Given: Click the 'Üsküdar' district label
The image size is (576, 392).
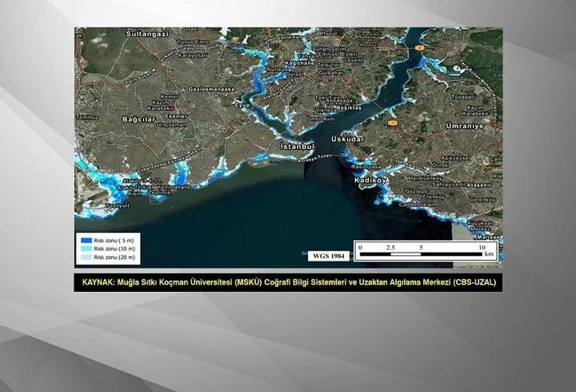Looking at the screenshot, I should pyautogui.click(x=347, y=139).
